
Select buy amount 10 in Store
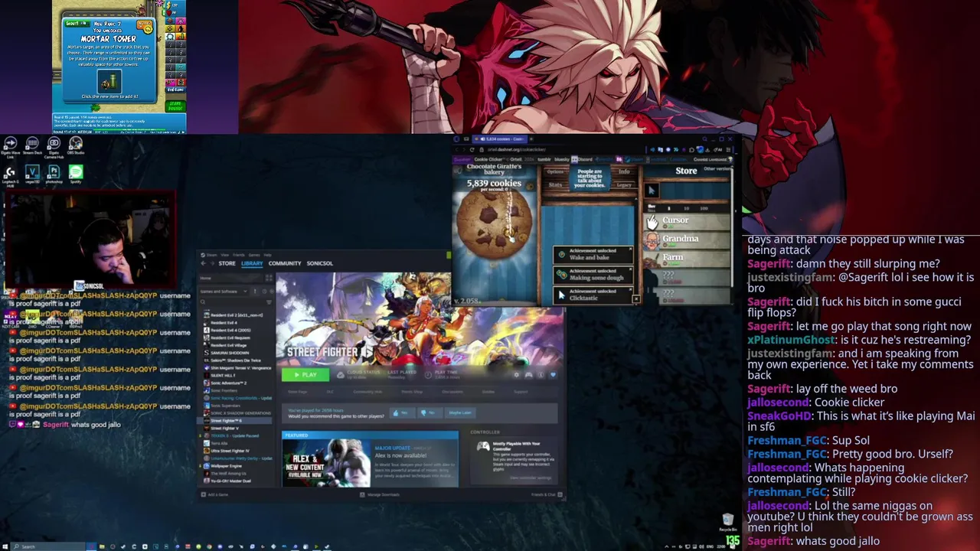pyautogui.click(x=687, y=208)
